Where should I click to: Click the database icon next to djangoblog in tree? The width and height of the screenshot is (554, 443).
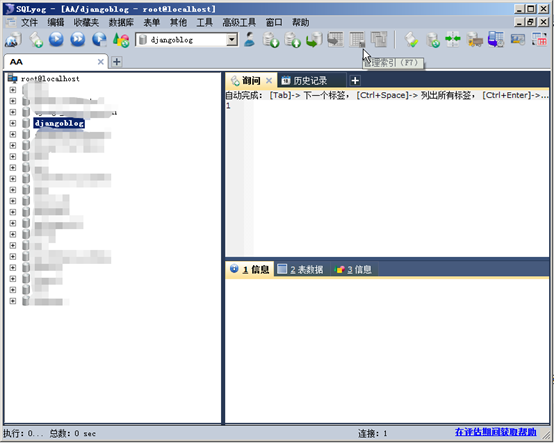coord(26,123)
